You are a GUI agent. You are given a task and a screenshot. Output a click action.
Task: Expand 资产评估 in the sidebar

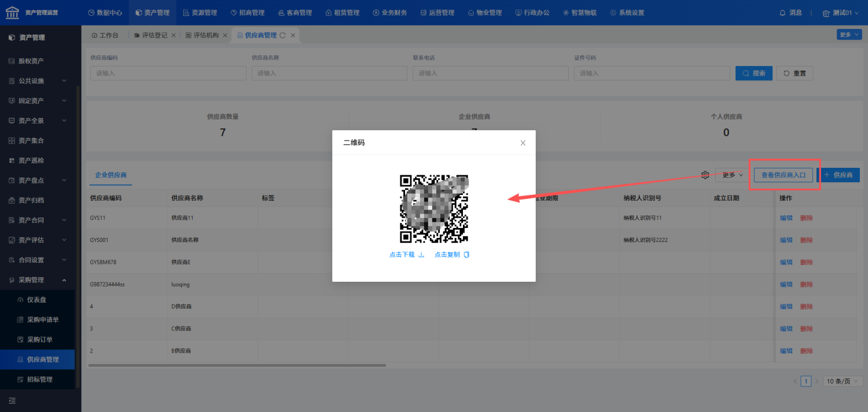coord(38,240)
